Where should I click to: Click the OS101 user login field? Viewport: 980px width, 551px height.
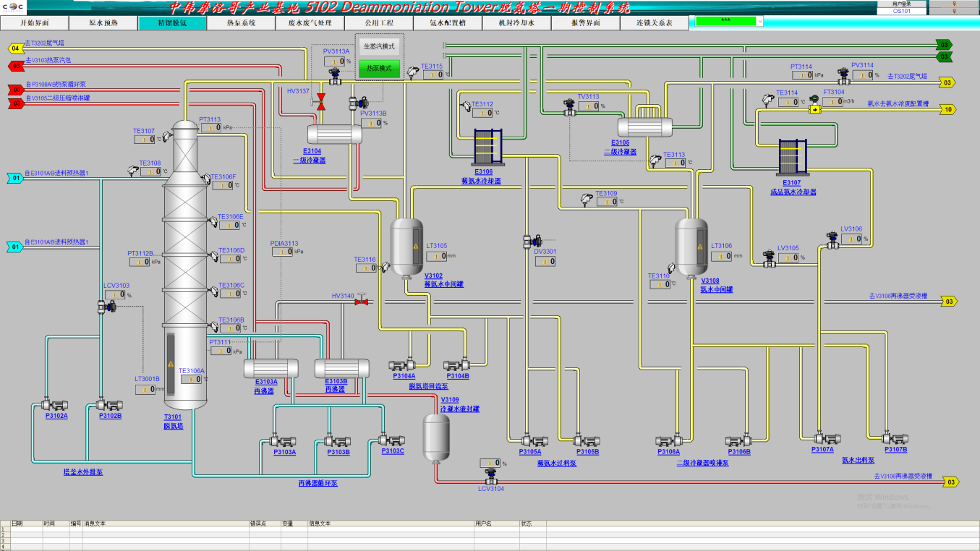(x=901, y=11)
